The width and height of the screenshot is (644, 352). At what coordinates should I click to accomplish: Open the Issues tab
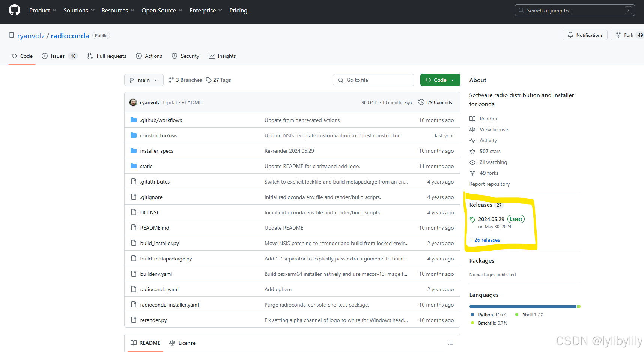[x=59, y=56]
